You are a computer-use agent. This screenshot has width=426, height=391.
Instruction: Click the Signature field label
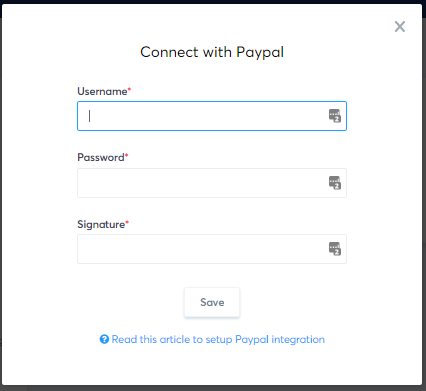coord(101,224)
